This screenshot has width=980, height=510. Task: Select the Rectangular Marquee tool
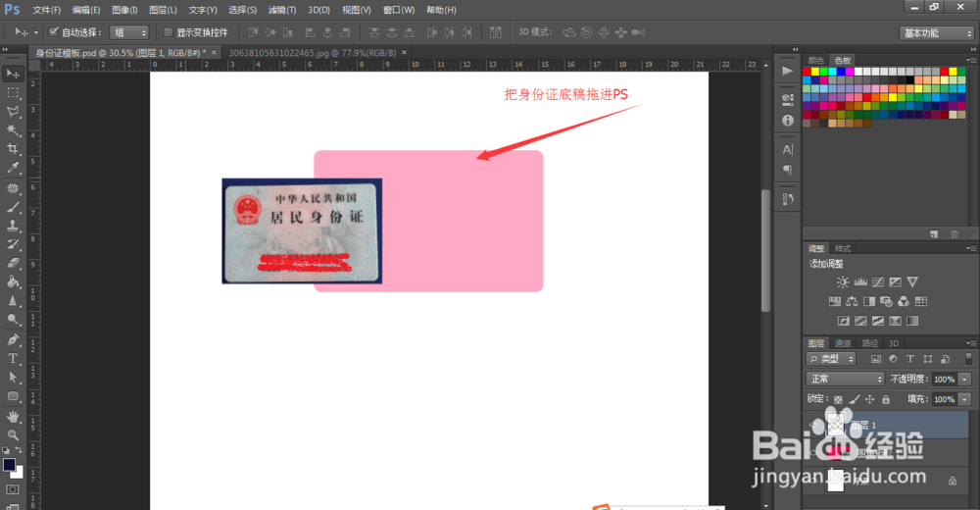13,92
